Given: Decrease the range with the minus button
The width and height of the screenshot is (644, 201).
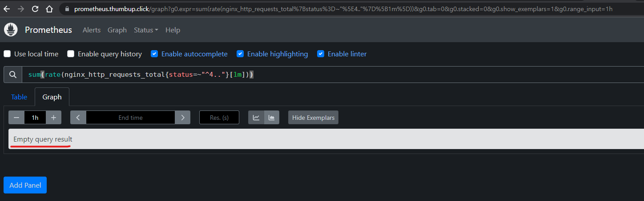Looking at the screenshot, I should 16,118.
